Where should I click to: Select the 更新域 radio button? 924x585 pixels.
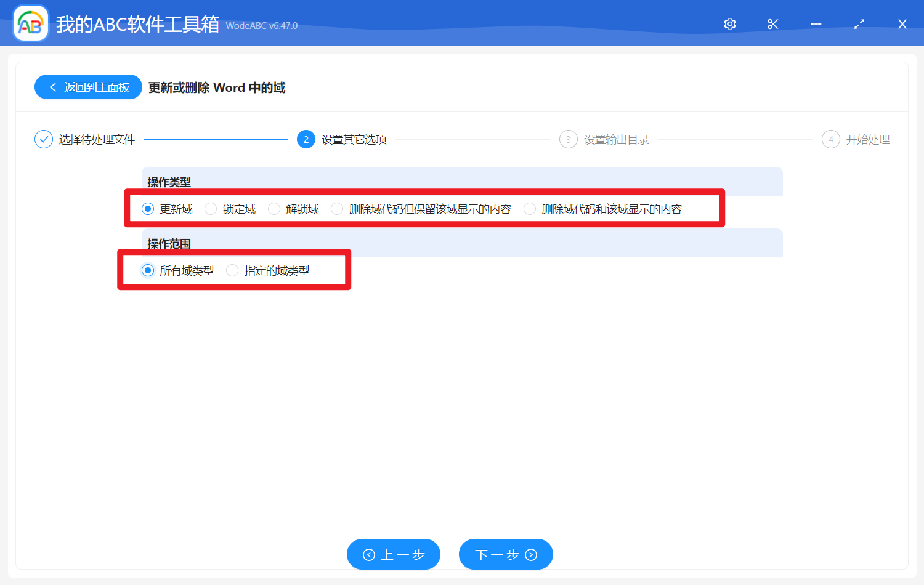(147, 209)
